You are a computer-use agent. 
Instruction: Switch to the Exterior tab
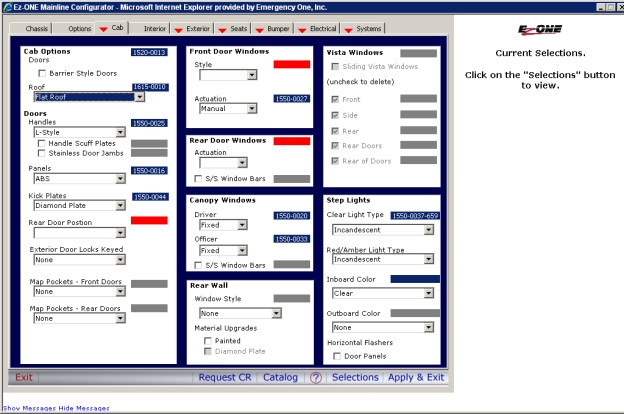tap(193, 29)
